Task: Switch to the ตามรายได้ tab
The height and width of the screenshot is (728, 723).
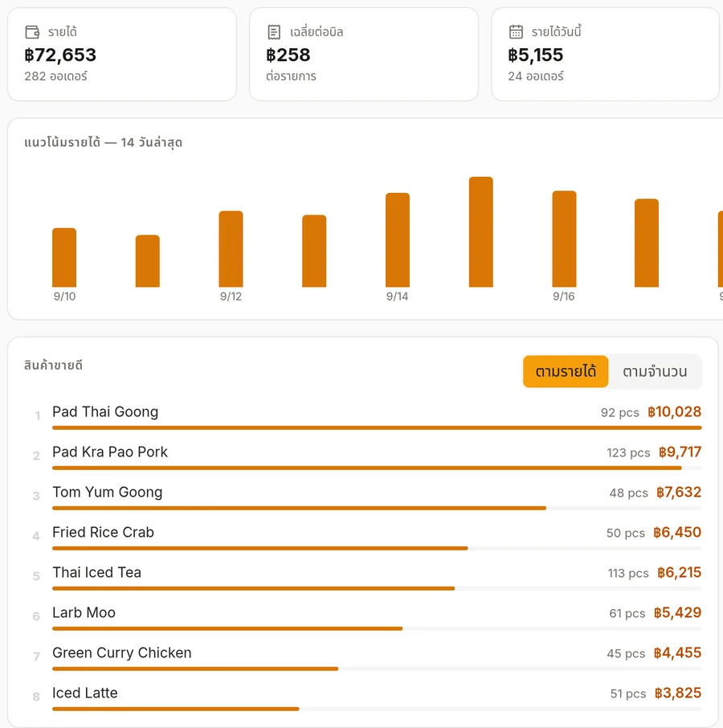Action: click(x=566, y=371)
